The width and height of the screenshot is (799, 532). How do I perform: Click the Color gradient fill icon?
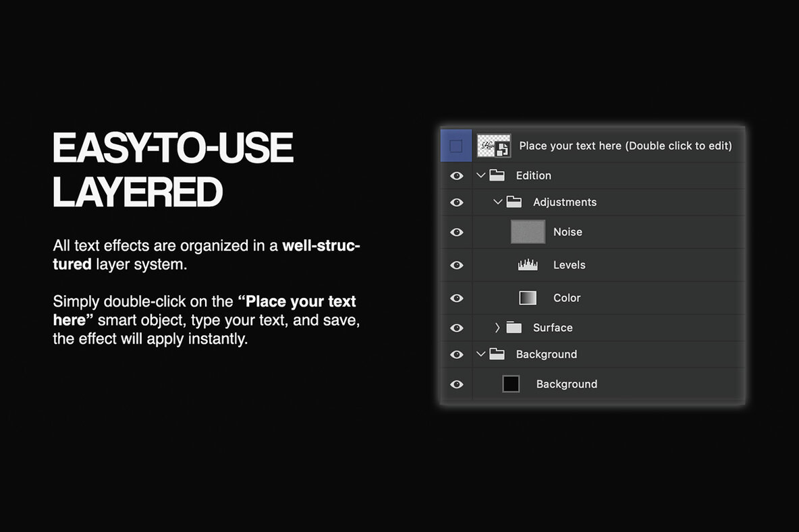point(528,298)
